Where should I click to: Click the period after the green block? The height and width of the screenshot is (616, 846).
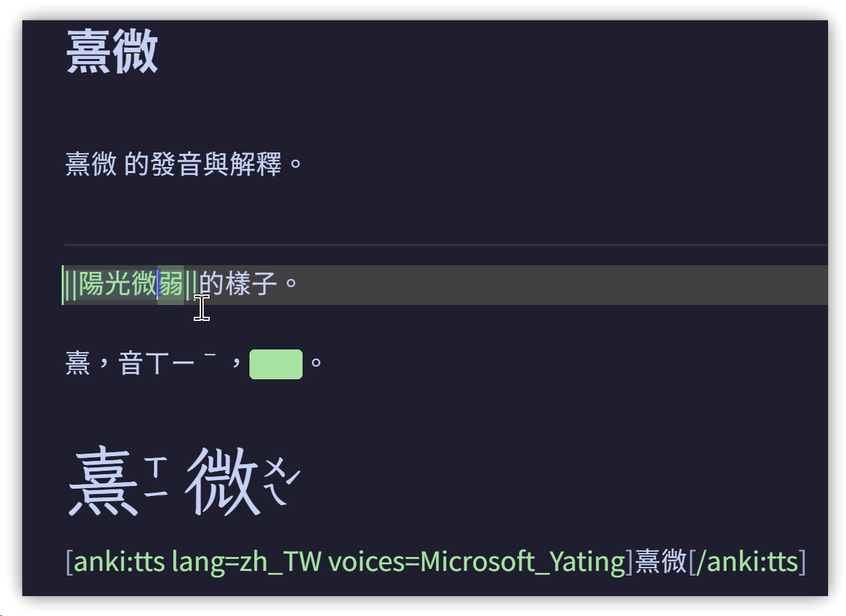point(317,363)
